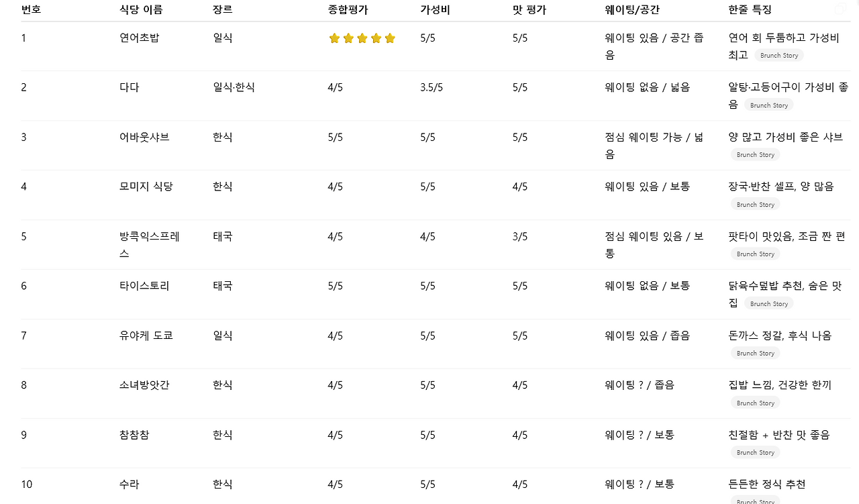
Task: Click the 식당 이름 column header
Action: tap(141, 9)
